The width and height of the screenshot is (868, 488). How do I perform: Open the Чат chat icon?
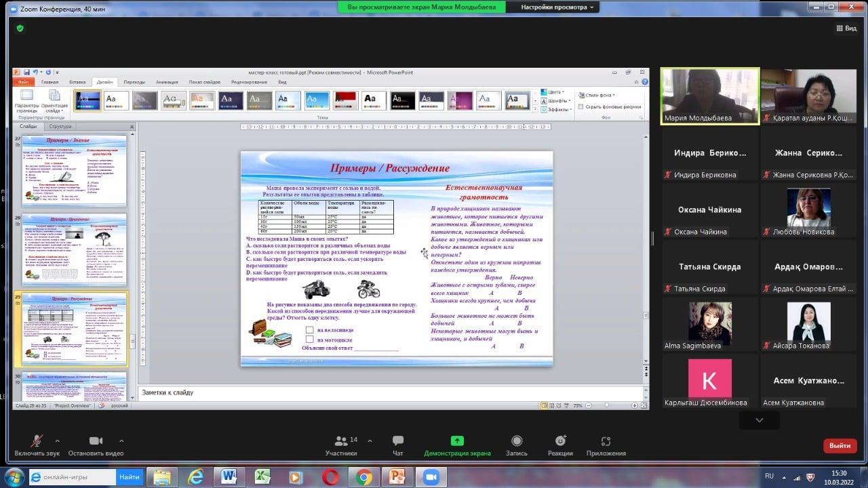tap(398, 441)
